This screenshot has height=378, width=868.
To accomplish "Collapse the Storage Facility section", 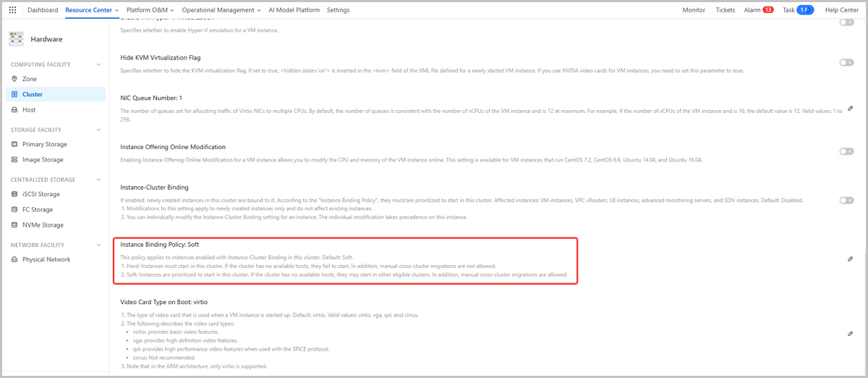I will [x=98, y=130].
